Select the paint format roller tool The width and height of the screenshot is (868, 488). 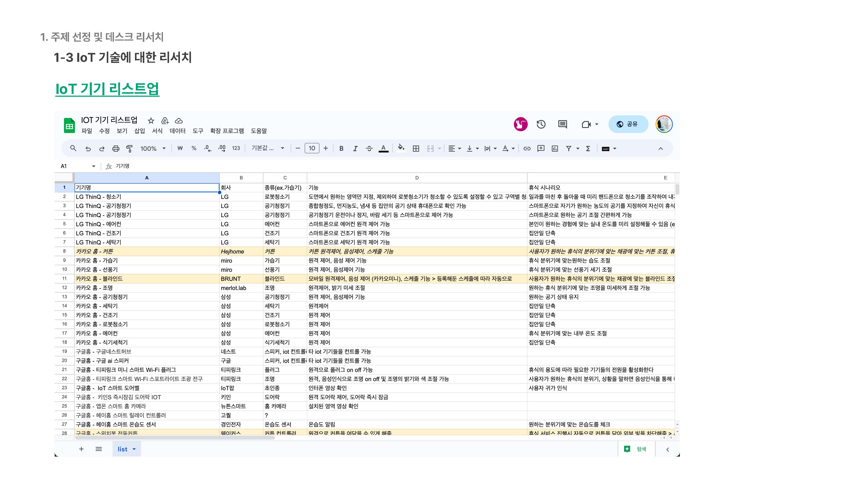pyautogui.click(x=129, y=149)
